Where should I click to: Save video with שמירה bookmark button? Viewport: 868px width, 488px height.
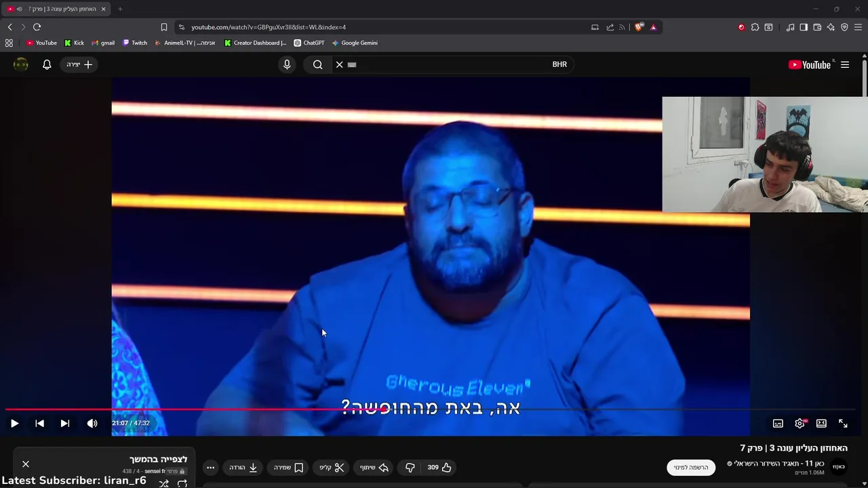pyautogui.click(x=289, y=467)
